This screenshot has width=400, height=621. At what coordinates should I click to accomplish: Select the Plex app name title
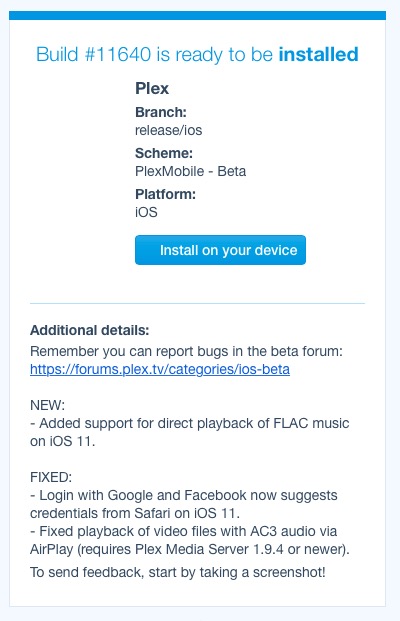point(152,88)
